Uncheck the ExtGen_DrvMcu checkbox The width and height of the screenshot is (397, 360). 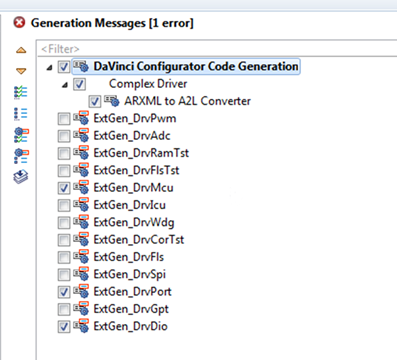tap(64, 188)
